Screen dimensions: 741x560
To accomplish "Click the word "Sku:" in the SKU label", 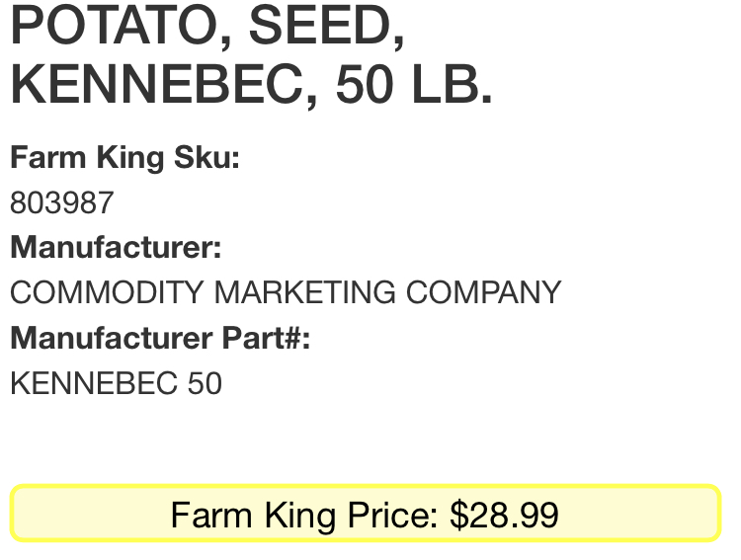I will point(206,157).
